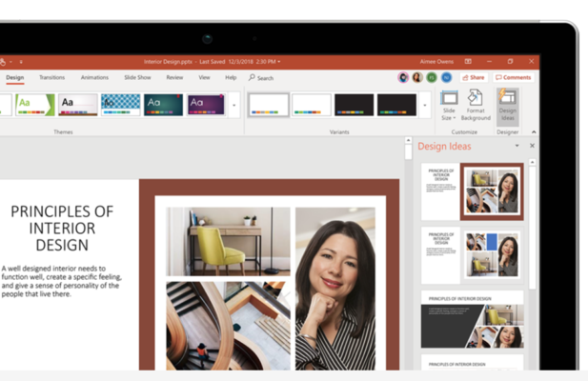Open the Slide Show tab
The height and width of the screenshot is (381, 588).
point(137,77)
